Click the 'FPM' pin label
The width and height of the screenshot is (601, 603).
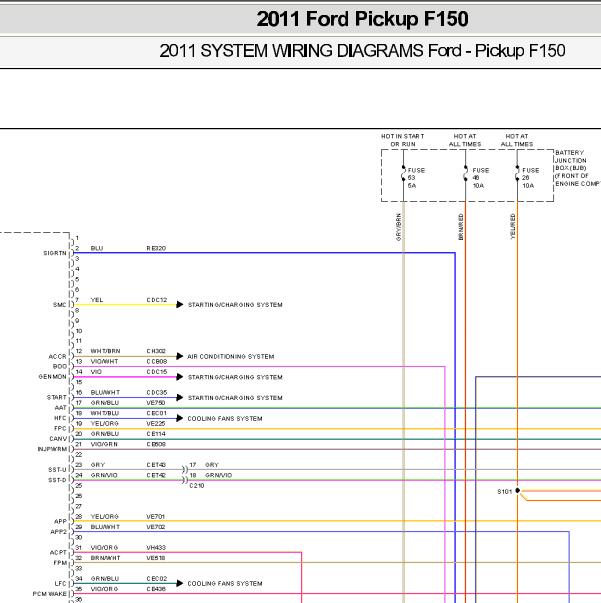pos(60,563)
